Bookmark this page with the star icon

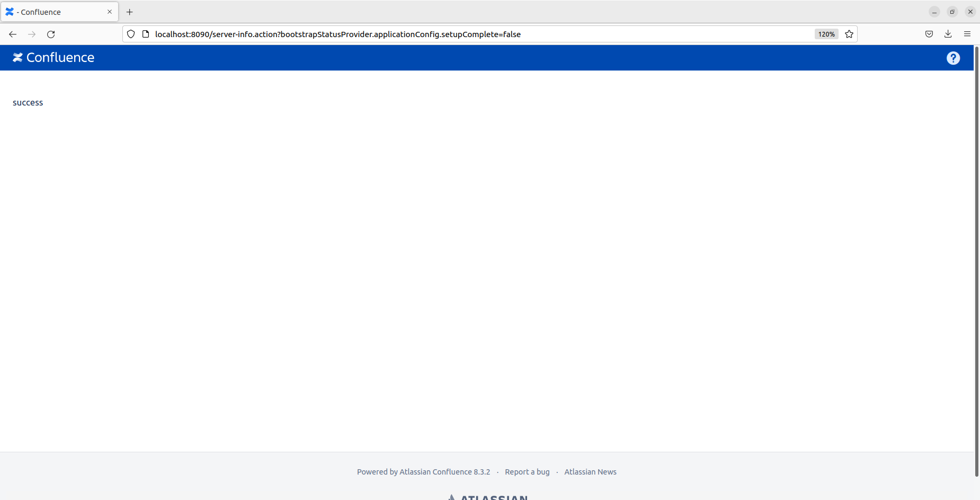pyautogui.click(x=849, y=34)
